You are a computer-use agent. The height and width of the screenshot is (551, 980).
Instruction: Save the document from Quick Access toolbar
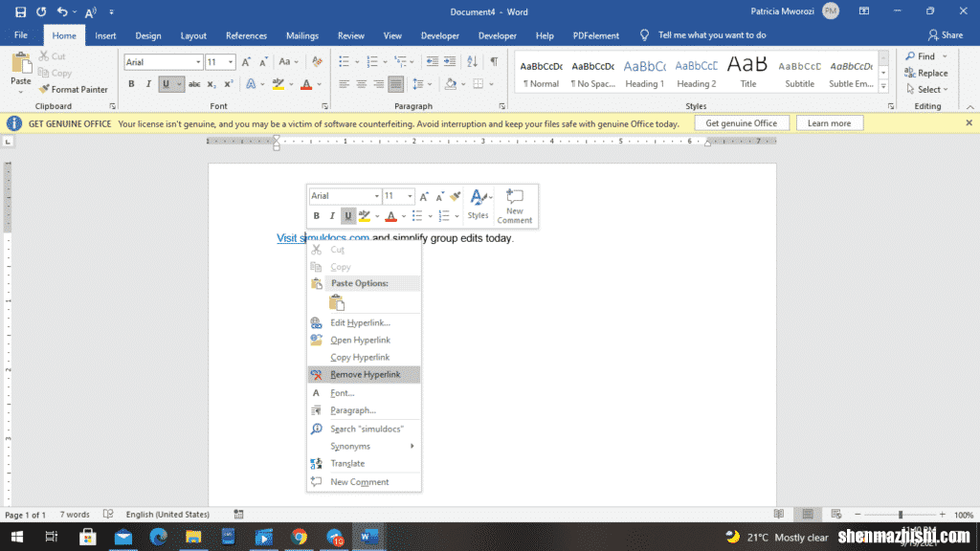tap(20, 11)
